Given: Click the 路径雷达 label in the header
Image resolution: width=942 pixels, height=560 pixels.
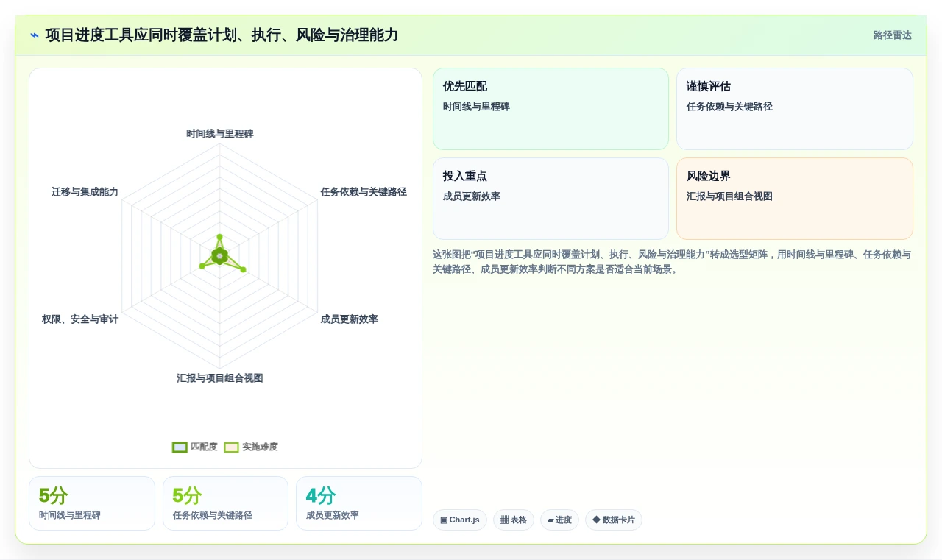Looking at the screenshot, I should [x=892, y=35].
